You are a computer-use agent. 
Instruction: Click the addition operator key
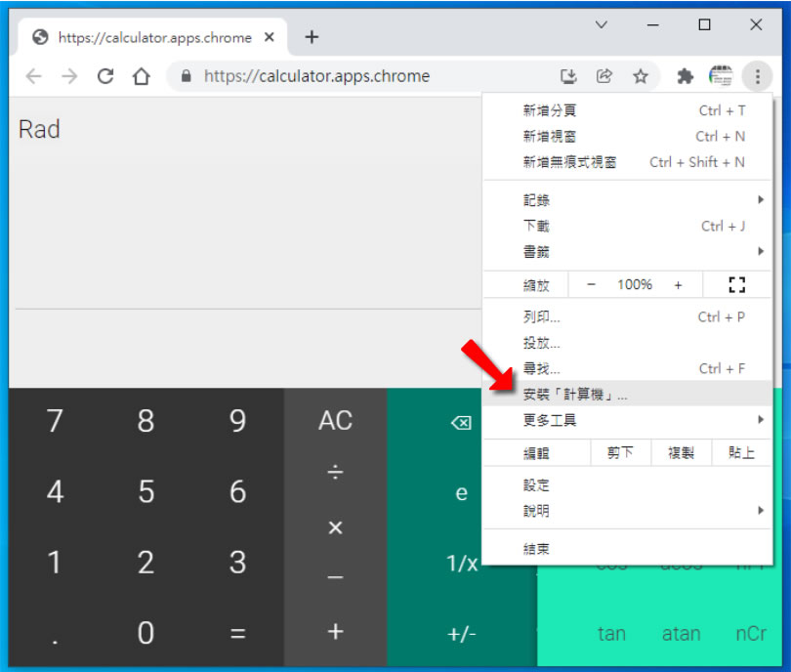point(336,632)
